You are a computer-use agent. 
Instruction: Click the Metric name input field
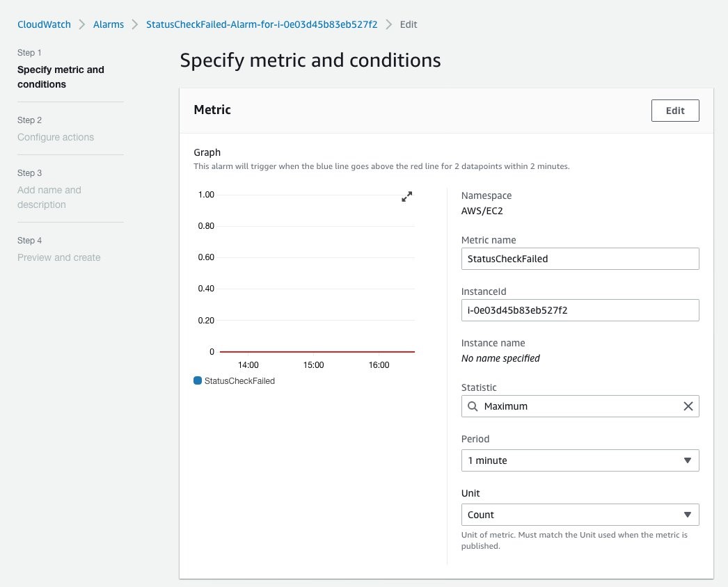tap(580, 259)
